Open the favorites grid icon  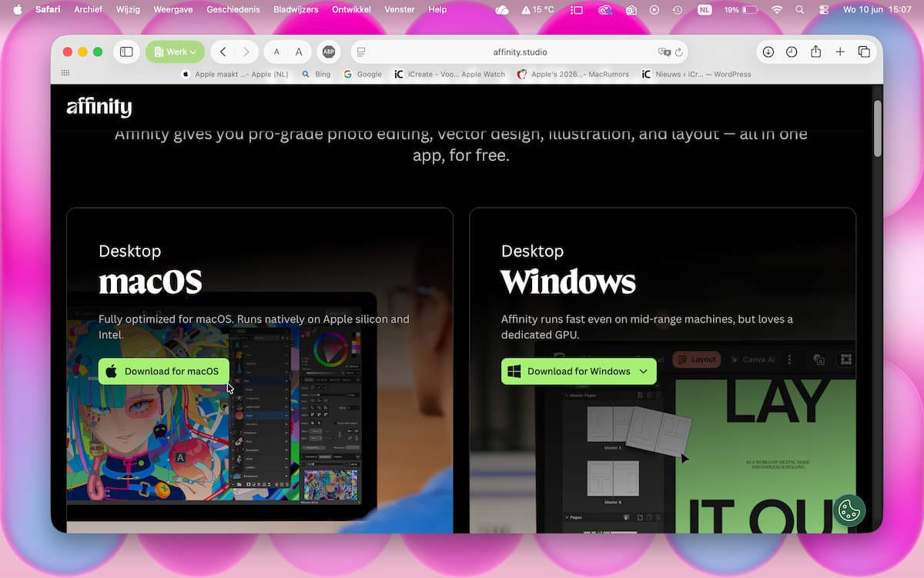[x=65, y=74]
